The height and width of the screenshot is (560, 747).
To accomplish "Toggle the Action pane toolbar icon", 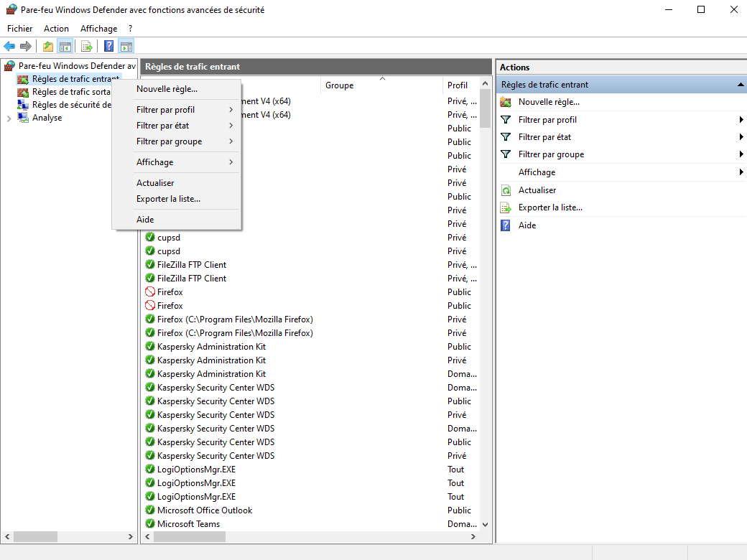I will click(126, 46).
